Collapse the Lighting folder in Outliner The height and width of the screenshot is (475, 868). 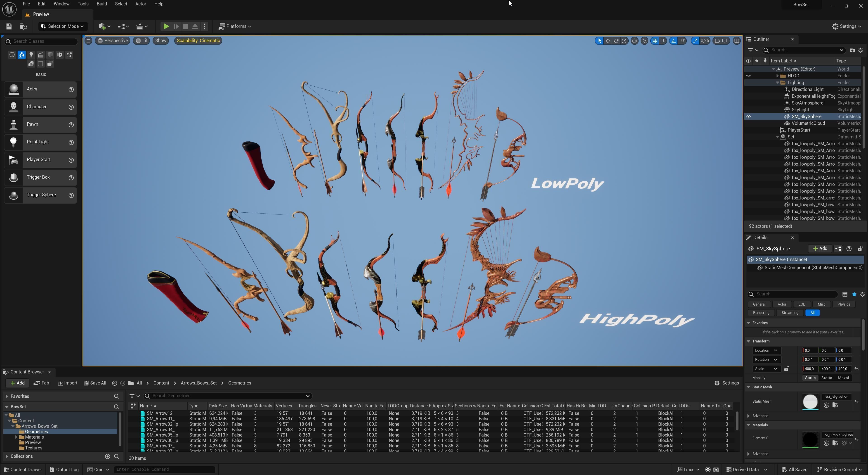(778, 83)
